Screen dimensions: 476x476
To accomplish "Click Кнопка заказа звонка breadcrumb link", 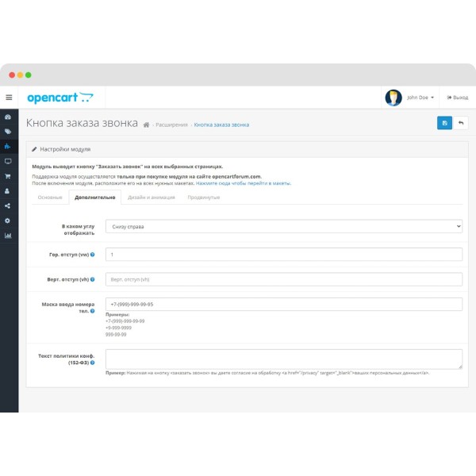I will (221, 125).
